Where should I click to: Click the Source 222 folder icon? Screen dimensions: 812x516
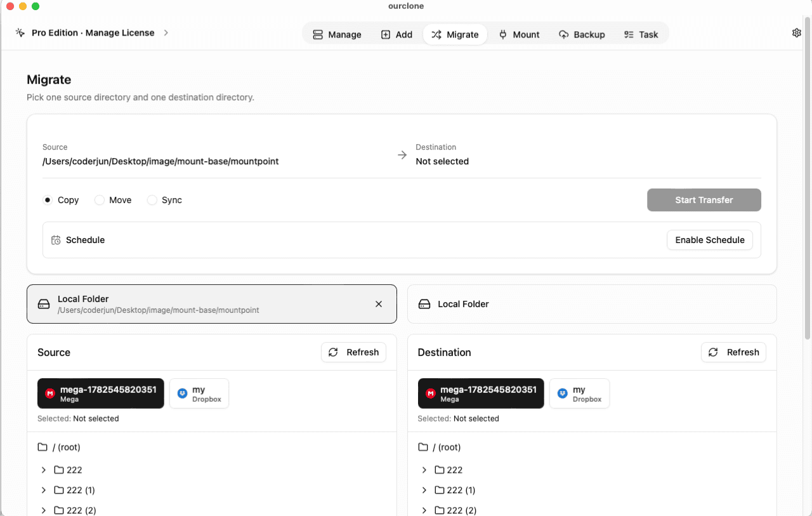59,470
